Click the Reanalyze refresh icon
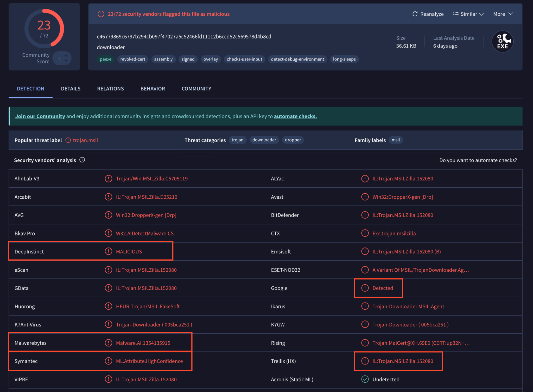The image size is (533, 392). click(415, 14)
